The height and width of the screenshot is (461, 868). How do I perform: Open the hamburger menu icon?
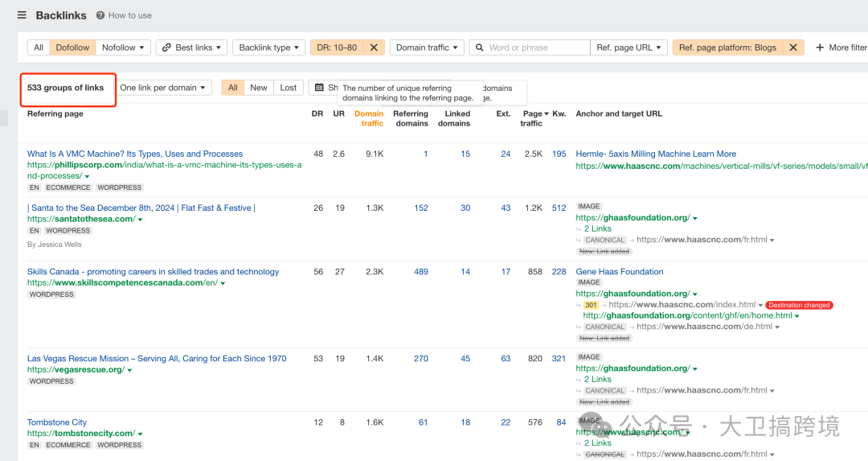22,15
